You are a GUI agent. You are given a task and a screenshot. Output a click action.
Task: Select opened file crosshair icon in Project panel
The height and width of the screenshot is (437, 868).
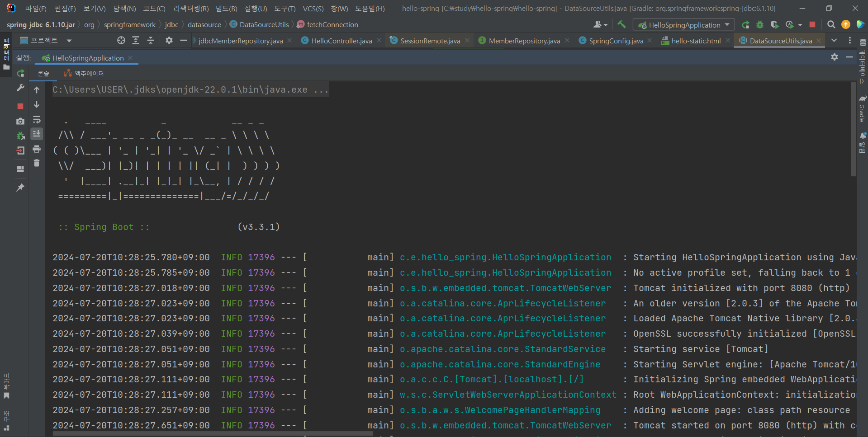121,41
